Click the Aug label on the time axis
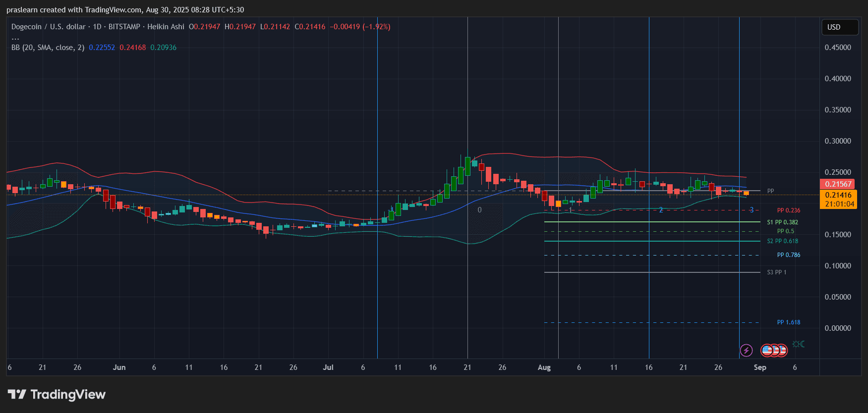 point(544,367)
